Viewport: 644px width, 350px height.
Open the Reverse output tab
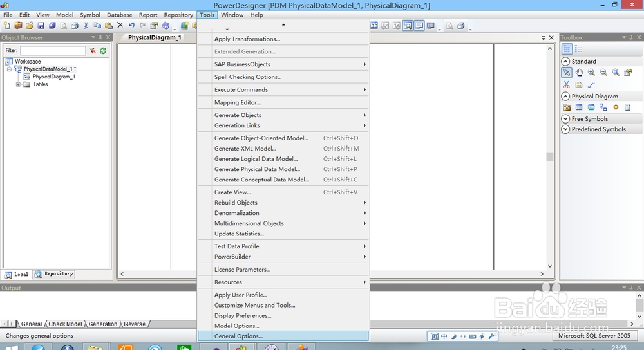pyautogui.click(x=135, y=324)
